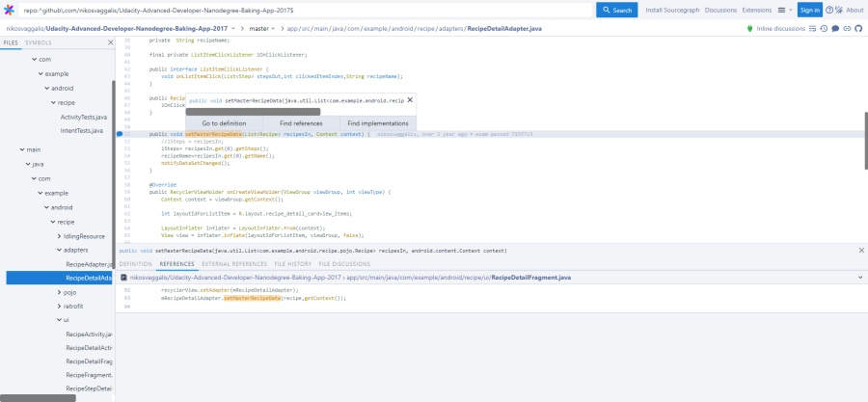Toggle the line wrapping icon
Image resolution: width=868 pixels, height=402 pixels.
(813, 28)
